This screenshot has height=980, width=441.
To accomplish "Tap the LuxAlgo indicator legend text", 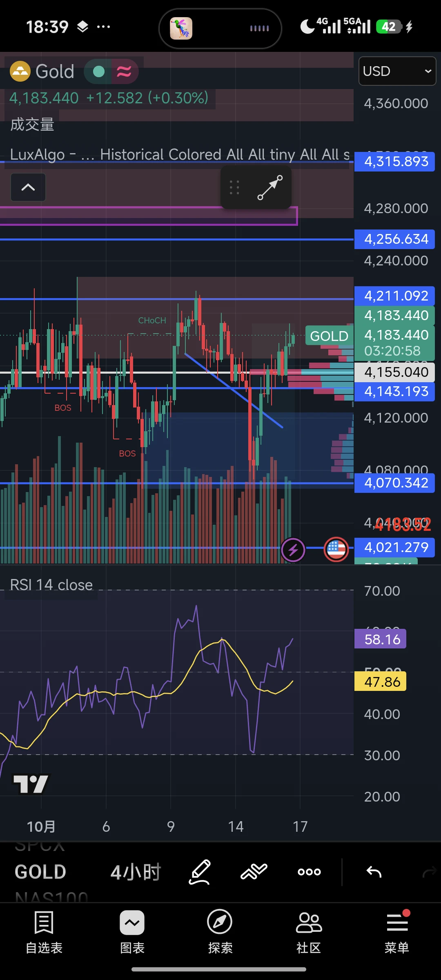I will (180, 154).
